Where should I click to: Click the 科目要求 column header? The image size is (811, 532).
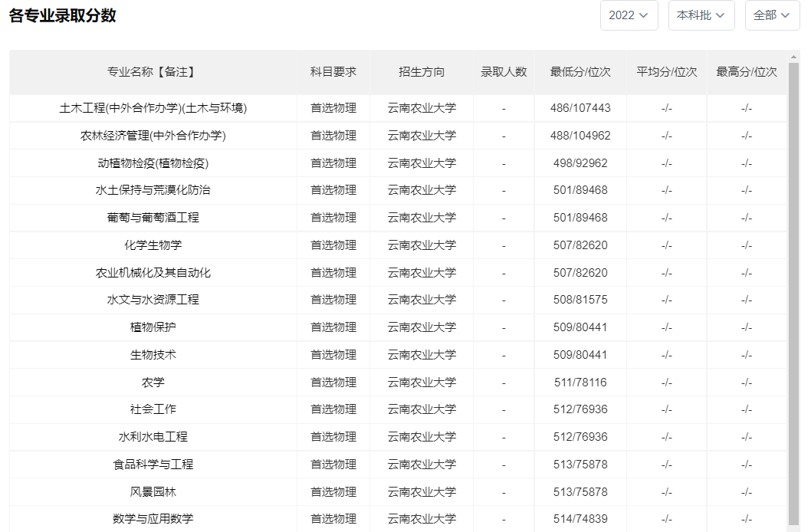[333, 72]
